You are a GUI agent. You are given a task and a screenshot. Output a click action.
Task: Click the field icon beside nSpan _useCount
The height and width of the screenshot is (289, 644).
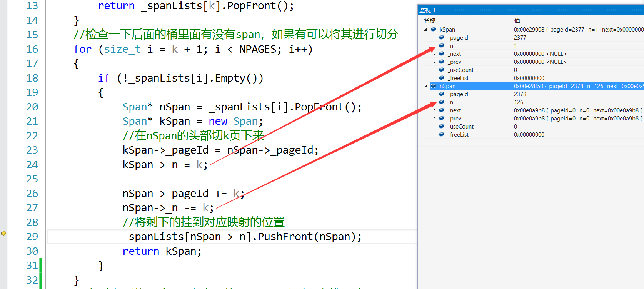442,126
